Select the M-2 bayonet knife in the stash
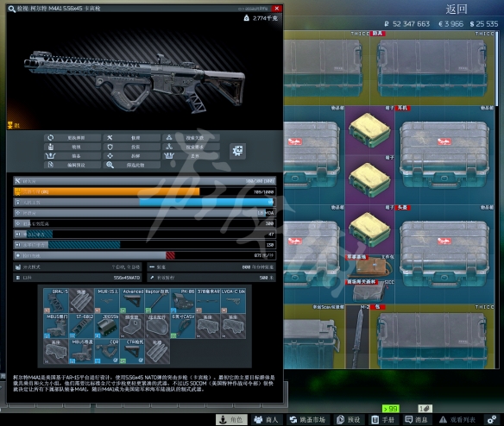This screenshot has height=426, width=504. coord(357,336)
